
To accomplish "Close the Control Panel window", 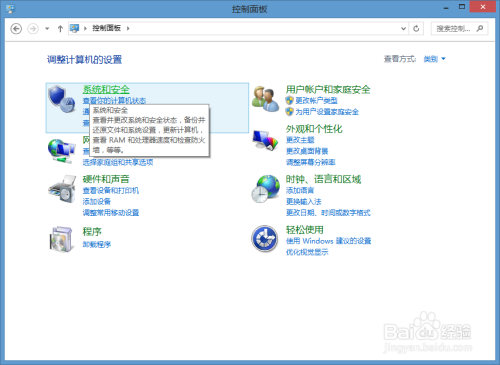I will click(x=483, y=7).
